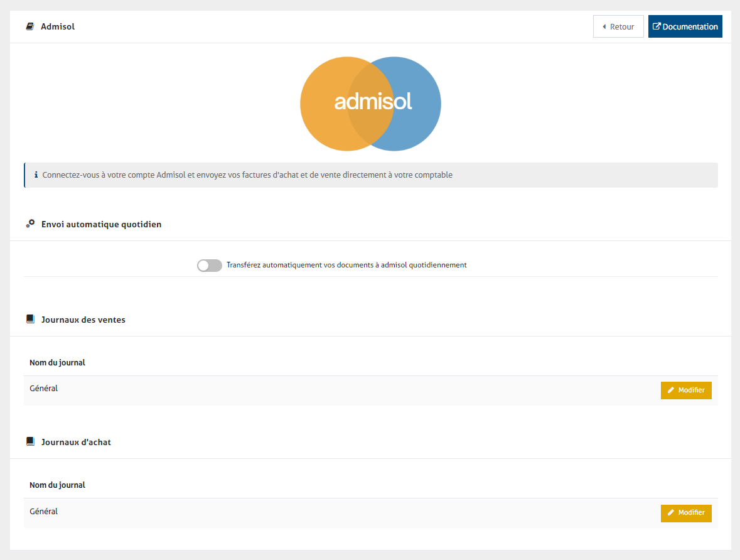Click the left caret icon on Retour
The height and width of the screenshot is (560, 740).
pos(604,27)
